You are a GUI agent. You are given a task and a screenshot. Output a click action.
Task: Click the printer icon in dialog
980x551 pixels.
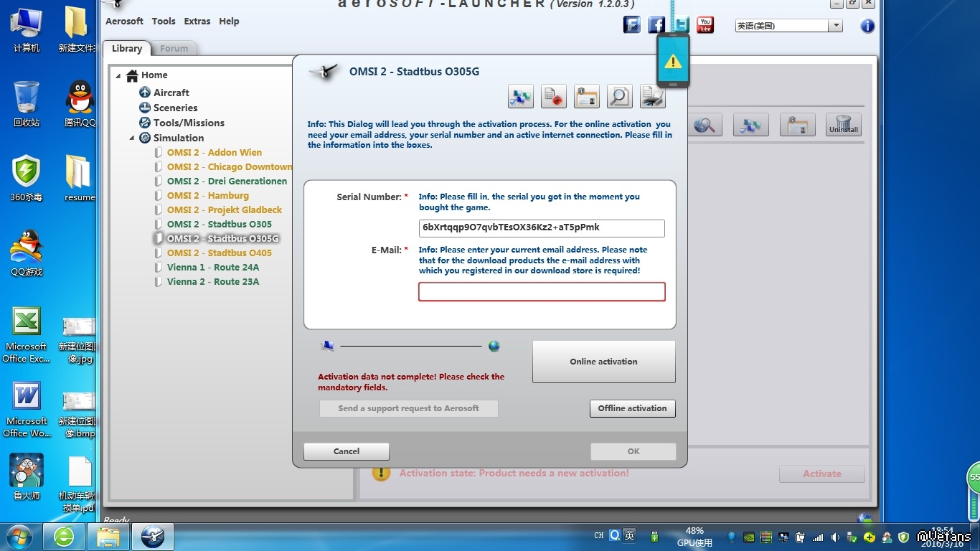pyautogui.click(x=652, y=96)
